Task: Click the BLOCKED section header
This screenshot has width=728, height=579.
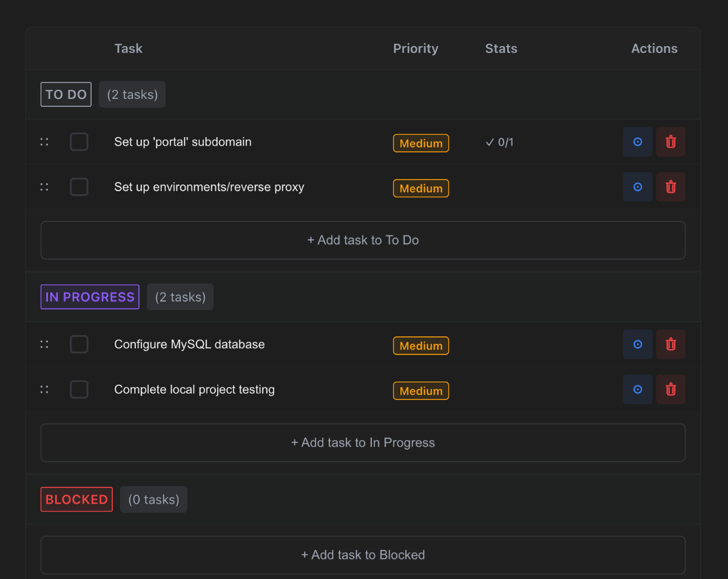Action: (x=76, y=499)
